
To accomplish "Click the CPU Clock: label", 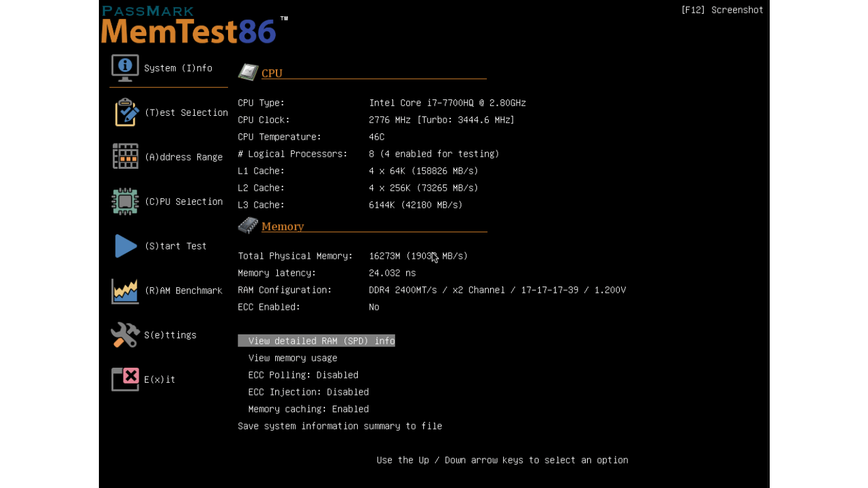I will click(264, 120).
